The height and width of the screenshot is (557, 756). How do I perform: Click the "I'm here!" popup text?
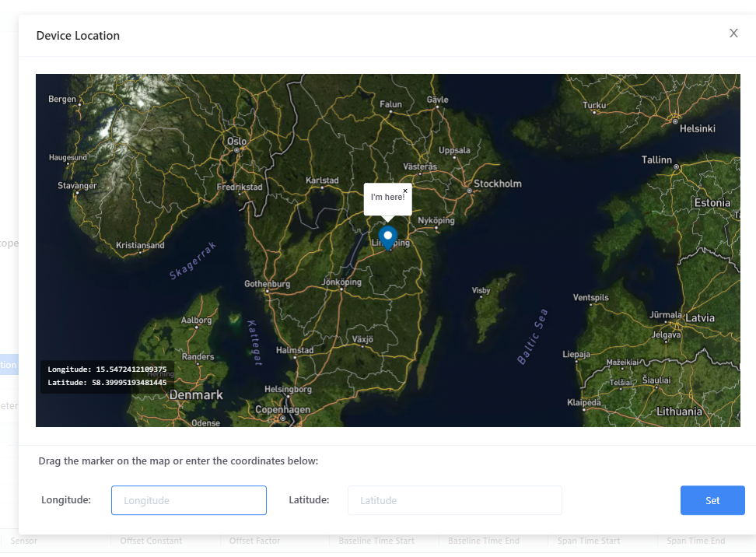[387, 197]
